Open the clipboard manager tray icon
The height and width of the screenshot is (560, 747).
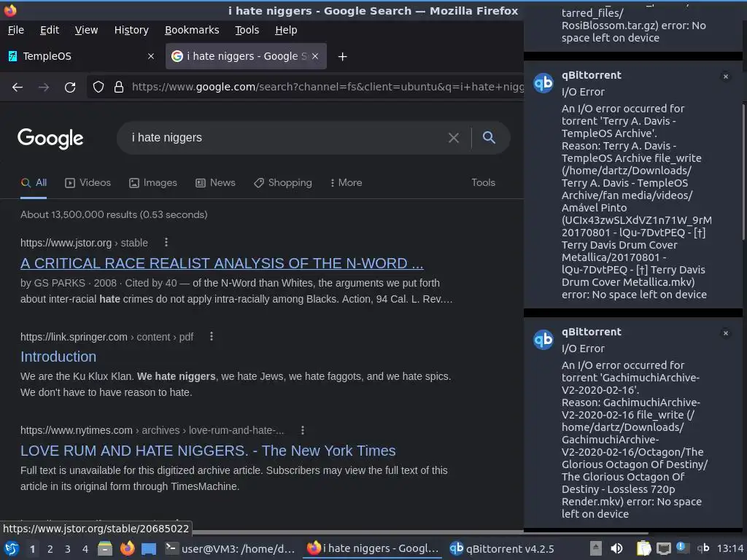[643, 548]
